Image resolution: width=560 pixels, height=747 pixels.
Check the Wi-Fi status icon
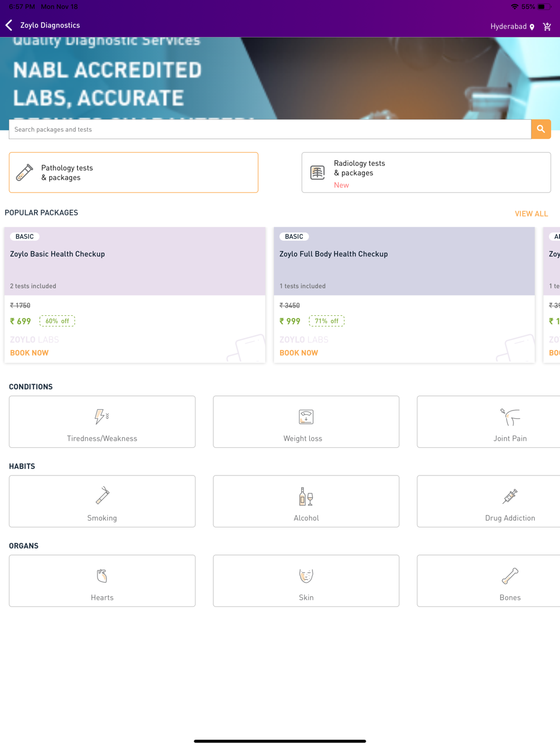point(515,7)
